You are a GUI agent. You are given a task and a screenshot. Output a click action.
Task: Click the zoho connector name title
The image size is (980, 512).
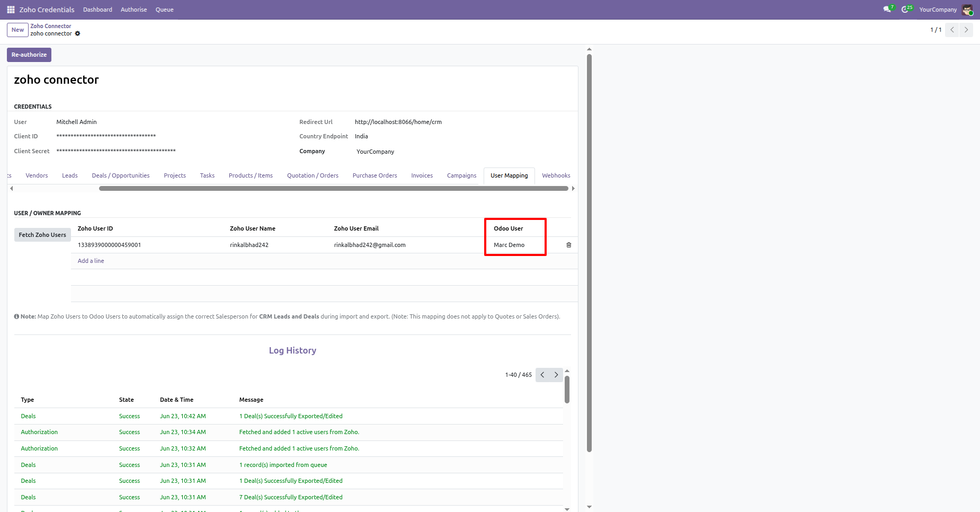click(x=56, y=80)
